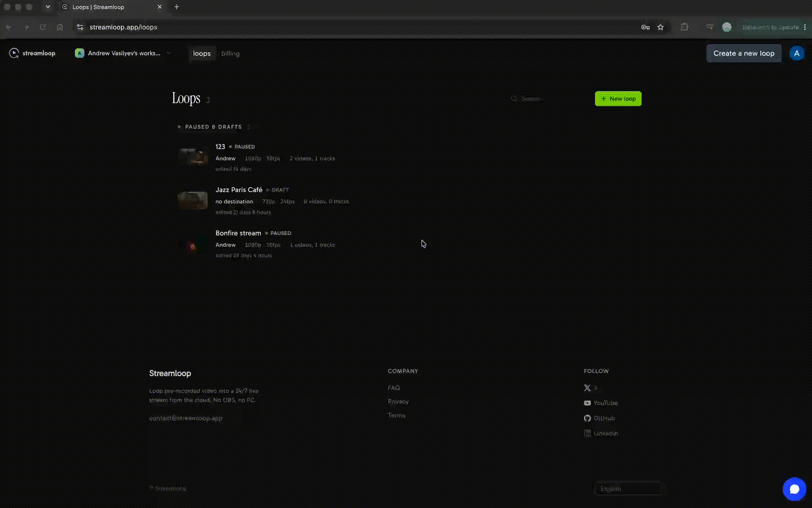Close the Loops | Streamloop browser tab
This screenshot has width=812, height=508.
tap(160, 7)
